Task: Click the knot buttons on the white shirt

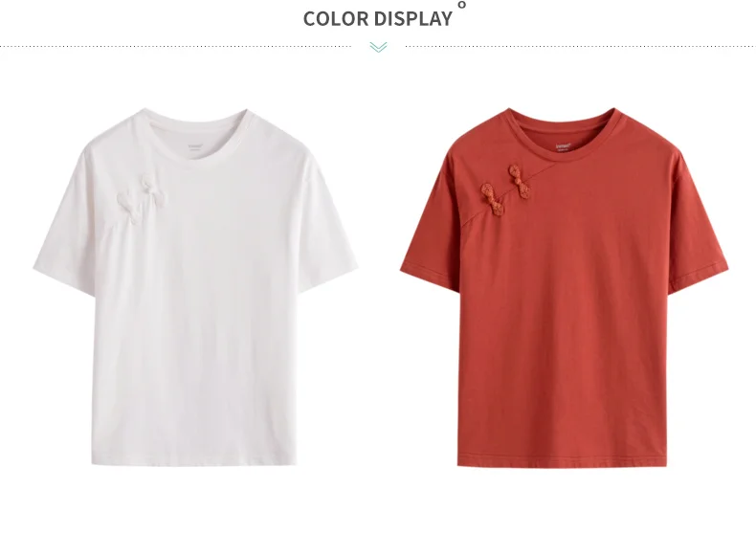Action: [x=143, y=198]
